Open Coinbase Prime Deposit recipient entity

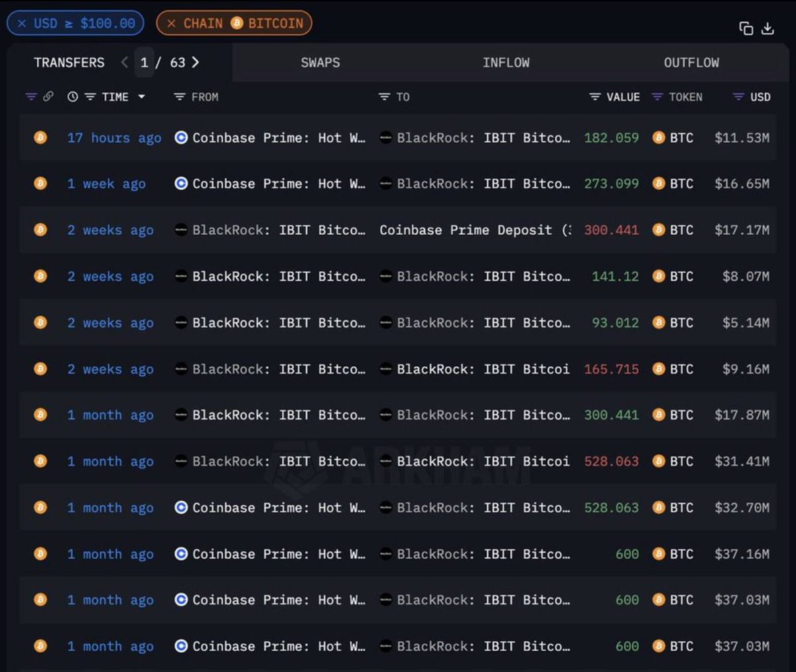tap(475, 230)
